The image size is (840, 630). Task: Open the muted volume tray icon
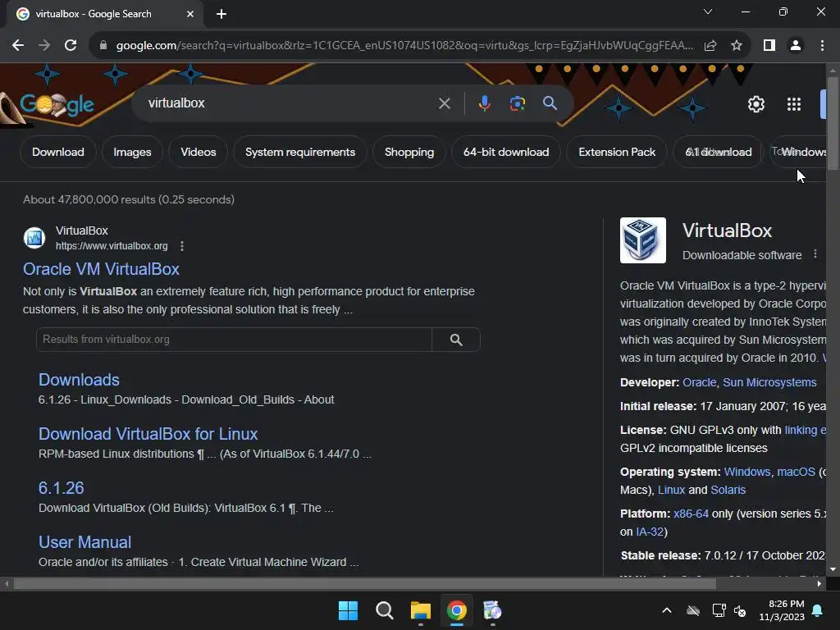click(740, 610)
